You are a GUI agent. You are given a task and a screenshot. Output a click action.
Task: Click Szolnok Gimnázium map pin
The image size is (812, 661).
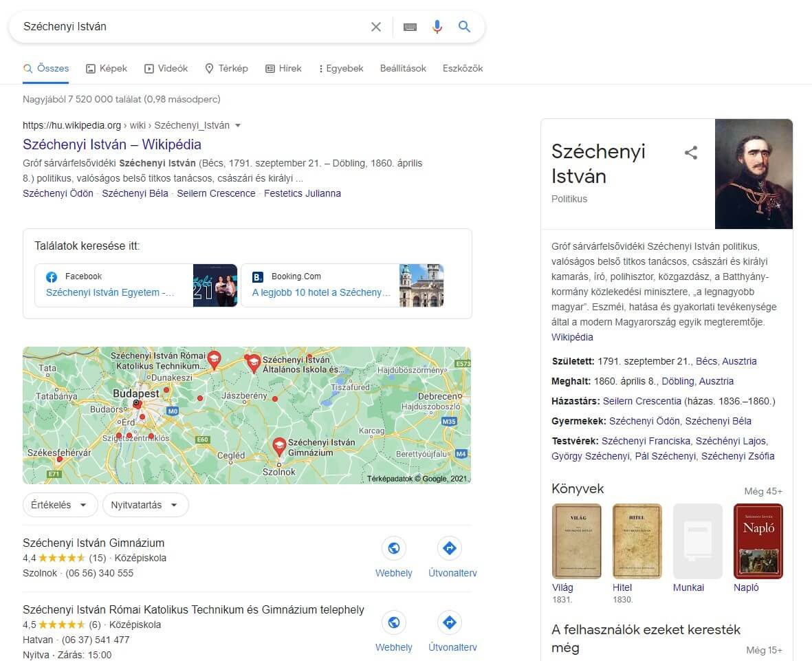coord(279,447)
